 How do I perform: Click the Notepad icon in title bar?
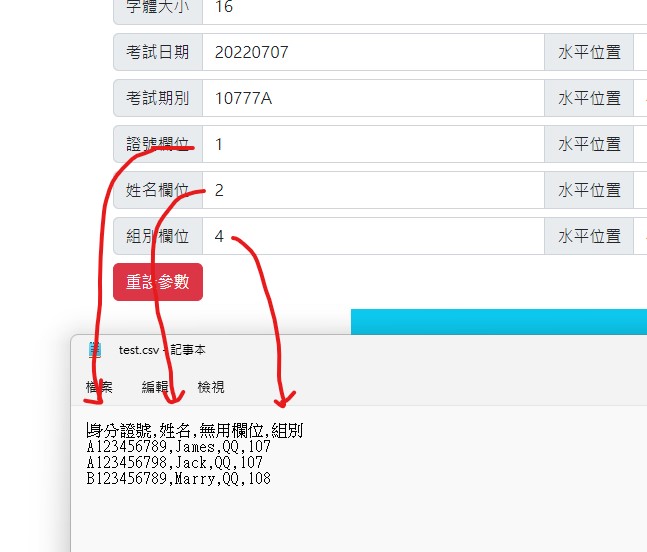(96, 350)
